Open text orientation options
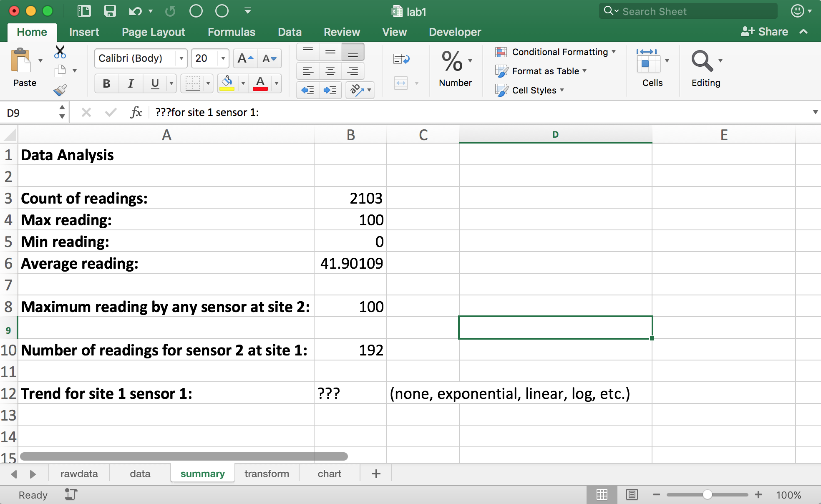Viewport: 821px width, 504px height. pyautogui.click(x=360, y=90)
